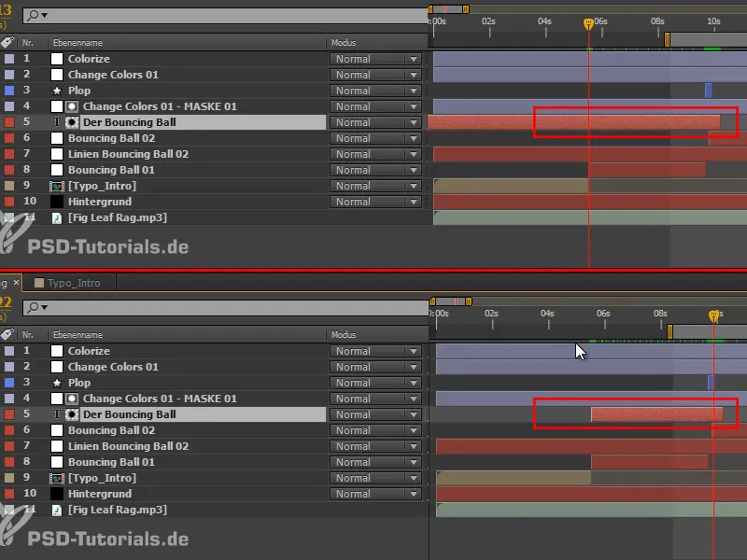Click the solid icon of Bouncing Ball 01 in bottom panel
The width and height of the screenshot is (747, 560).
click(x=57, y=462)
